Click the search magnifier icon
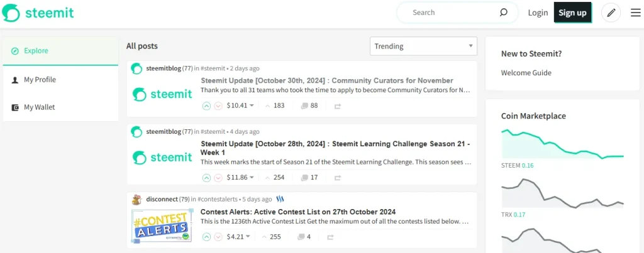 503,13
